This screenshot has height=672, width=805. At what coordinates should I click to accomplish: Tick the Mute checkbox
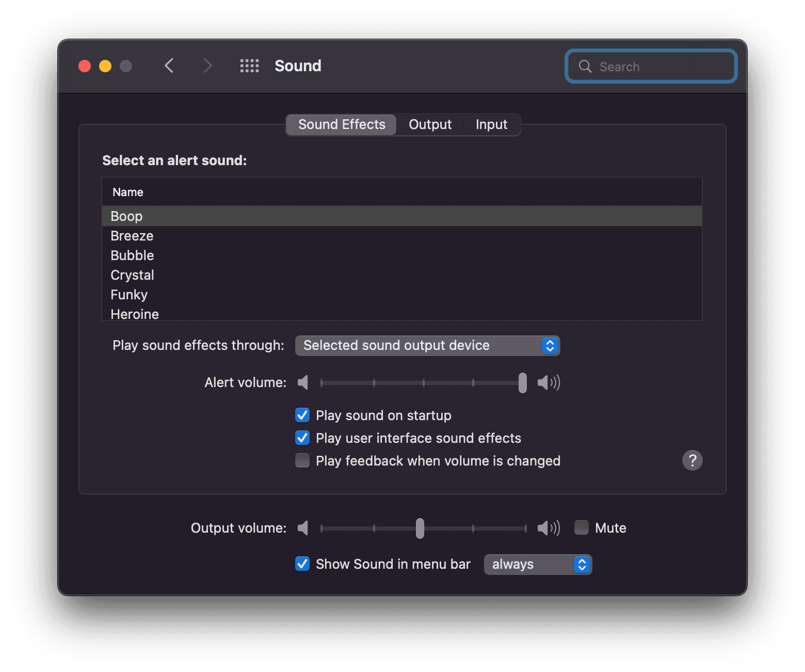(x=582, y=527)
